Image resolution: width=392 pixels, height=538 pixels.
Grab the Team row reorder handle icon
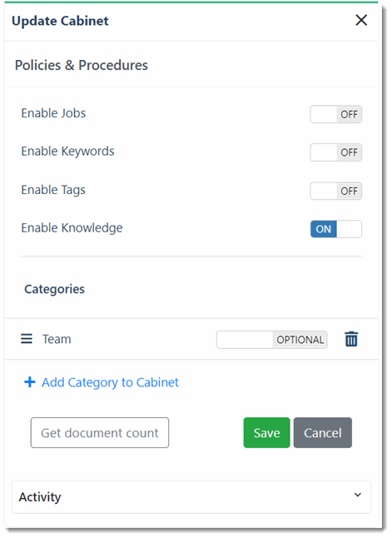(27, 339)
